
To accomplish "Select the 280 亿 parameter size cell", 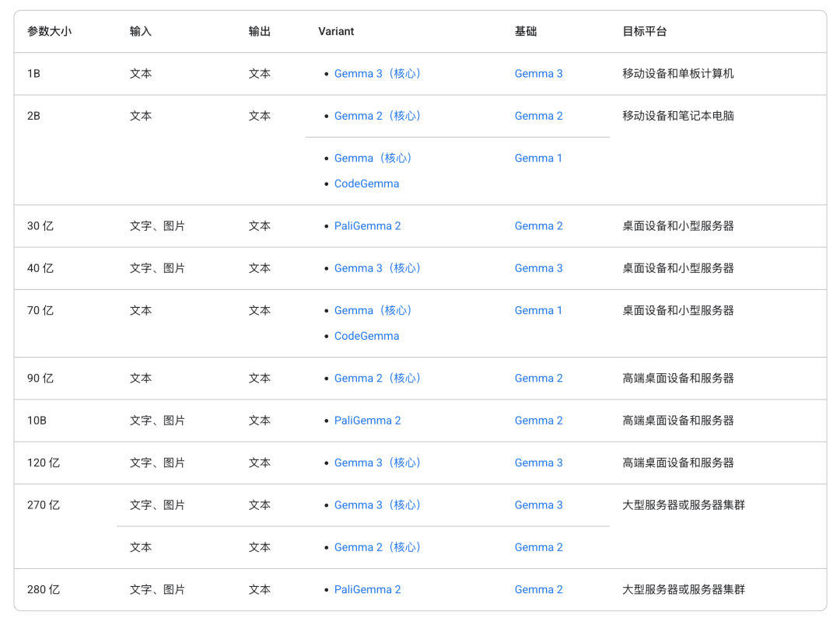I will pos(44,589).
